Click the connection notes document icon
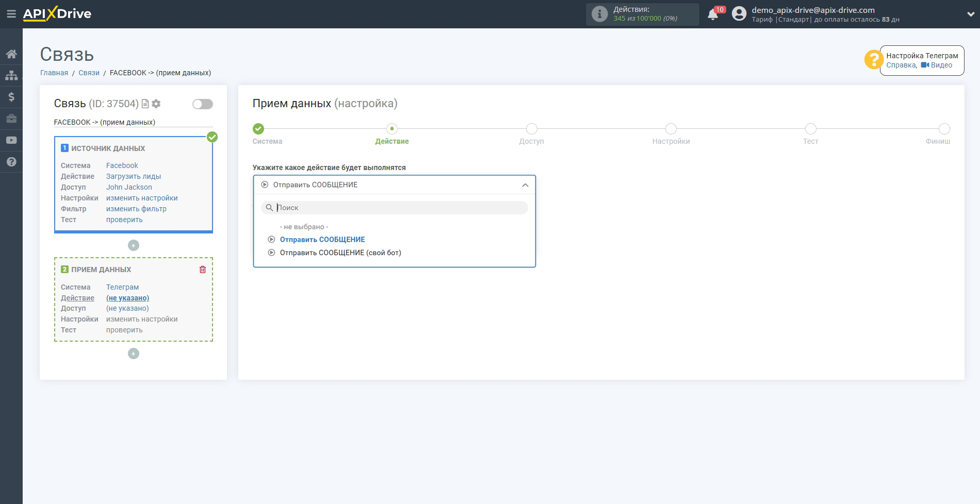Viewport: 980px width, 504px height. tap(145, 104)
